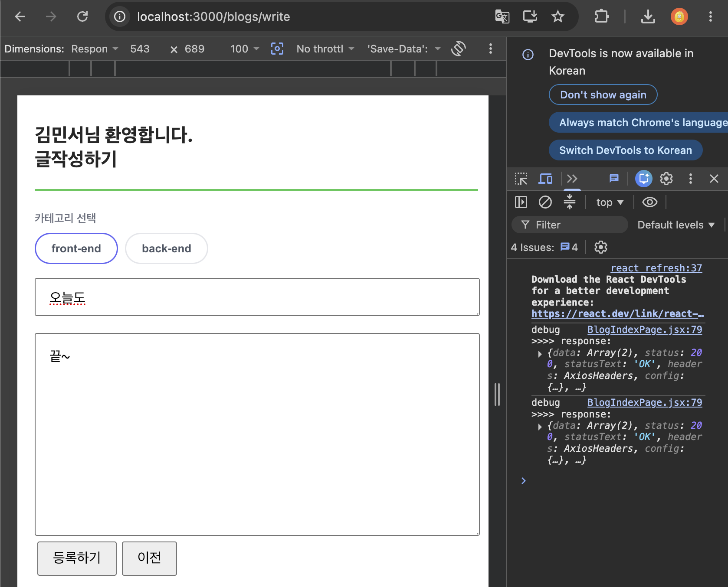Viewport: 728px width, 587px height.
Task: Rotate the device viewport
Action: [459, 49]
